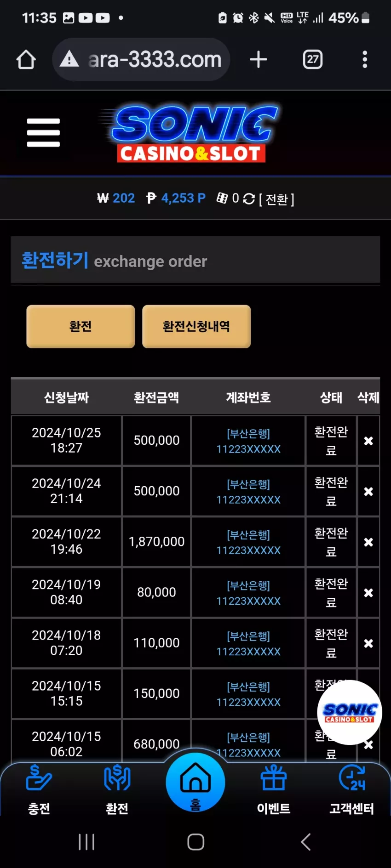Tap the floating Sonic logo bubble
391x868 pixels.
pos(350,712)
